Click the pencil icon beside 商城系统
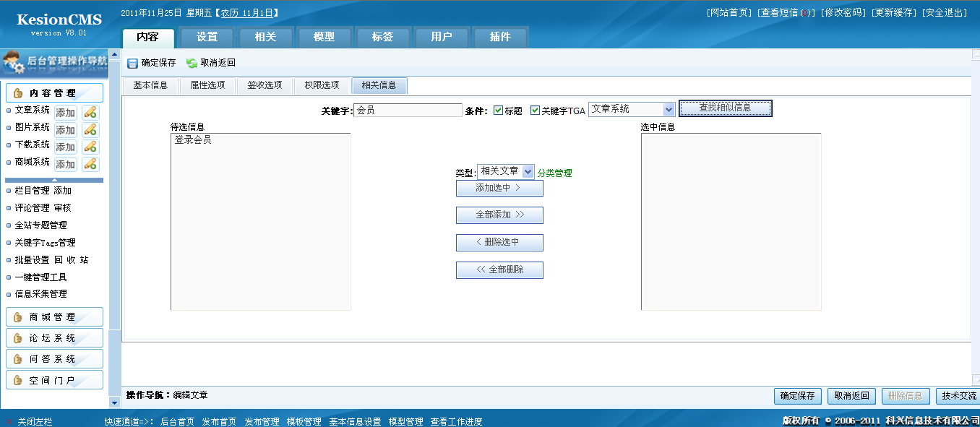 (90, 164)
